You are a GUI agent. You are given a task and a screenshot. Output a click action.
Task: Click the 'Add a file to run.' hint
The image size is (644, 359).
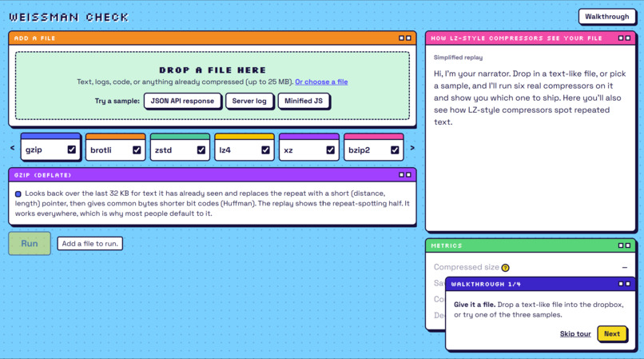[90, 243]
